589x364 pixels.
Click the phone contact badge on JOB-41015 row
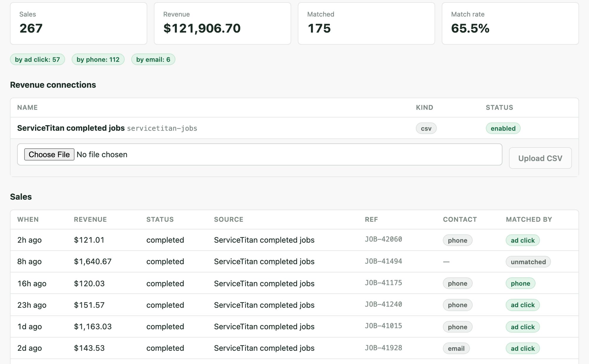[x=458, y=327]
